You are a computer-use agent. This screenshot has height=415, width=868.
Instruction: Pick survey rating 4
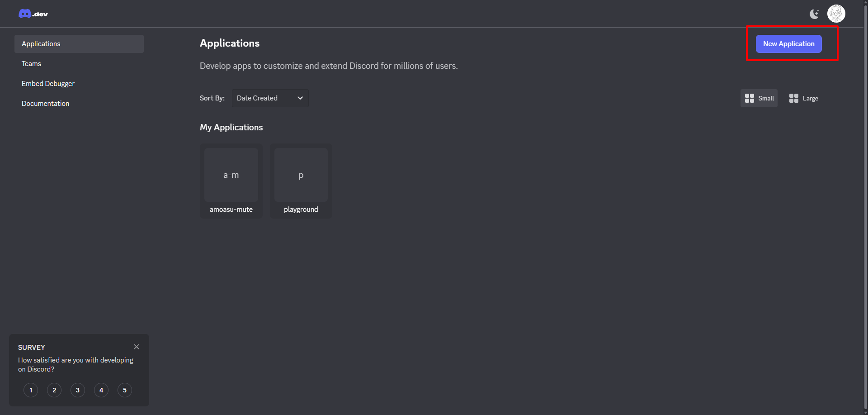[x=101, y=390]
